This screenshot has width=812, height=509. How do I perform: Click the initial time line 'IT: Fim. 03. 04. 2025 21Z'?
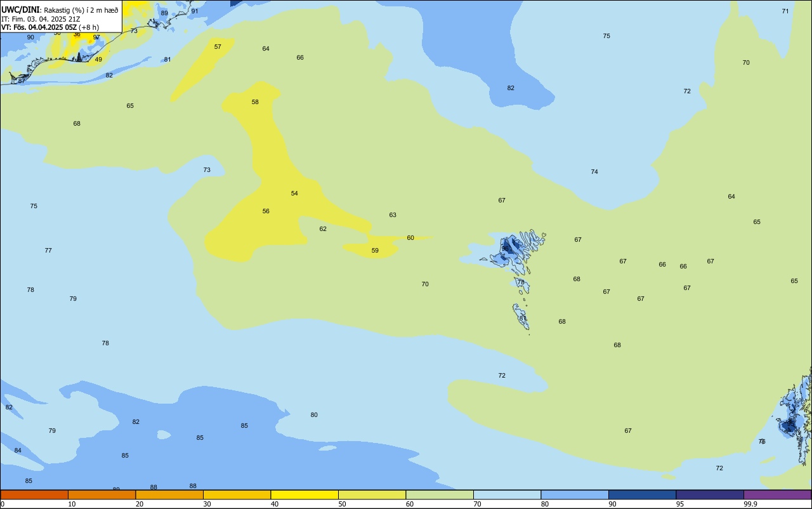click(x=41, y=19)
